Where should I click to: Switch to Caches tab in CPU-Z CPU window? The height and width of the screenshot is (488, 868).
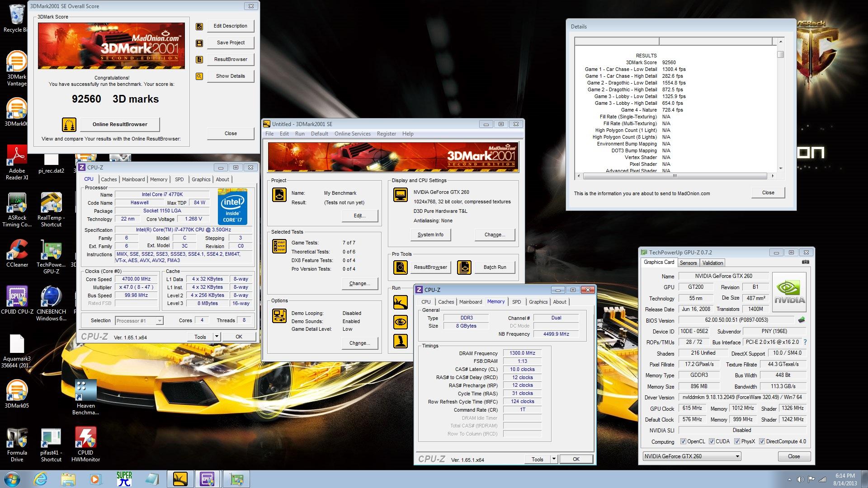[108, 179]
